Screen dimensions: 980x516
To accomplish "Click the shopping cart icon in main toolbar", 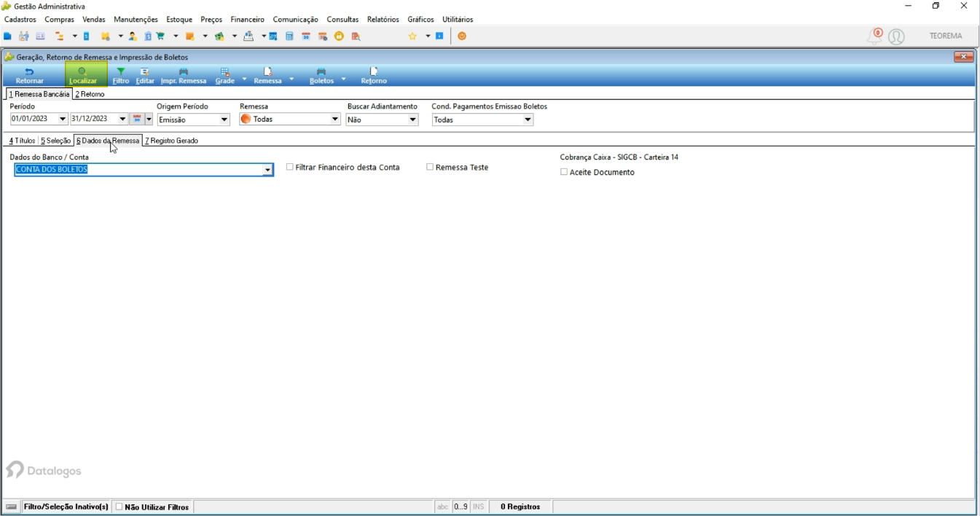I will [x=160, y=36].
